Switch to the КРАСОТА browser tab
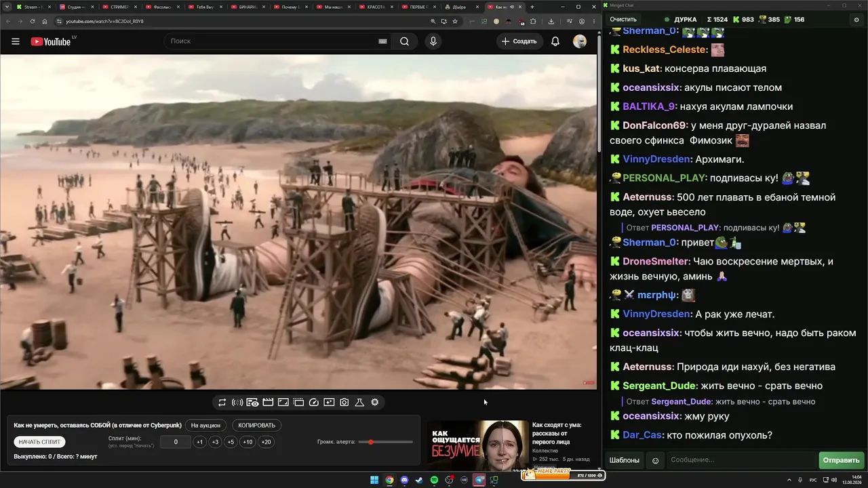The height and width of the screenshot is (488, 868). 376,7
